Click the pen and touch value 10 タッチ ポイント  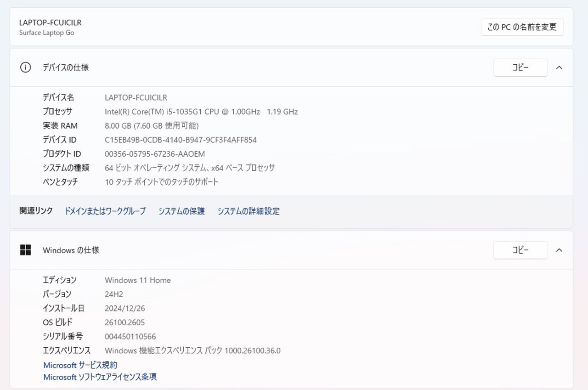coord(162,182)
